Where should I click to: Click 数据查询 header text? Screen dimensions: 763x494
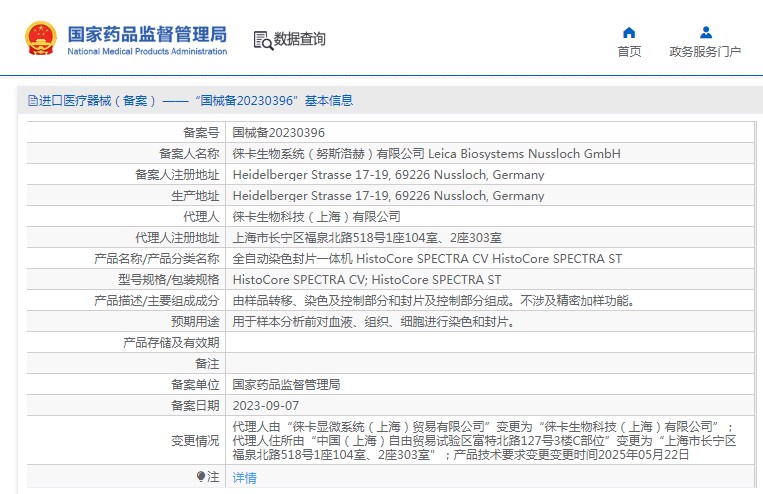pos(299,39)
